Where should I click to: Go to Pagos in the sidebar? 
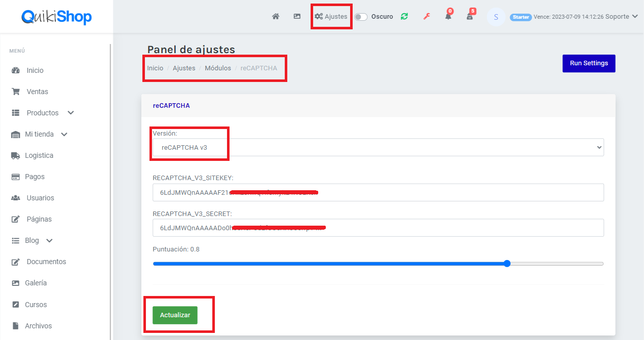tap(34, 177)
